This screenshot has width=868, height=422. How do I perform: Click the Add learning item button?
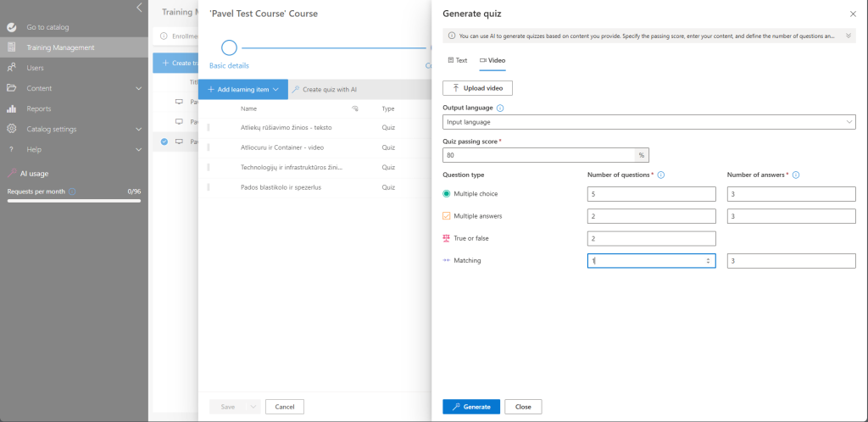click(243, 90)
